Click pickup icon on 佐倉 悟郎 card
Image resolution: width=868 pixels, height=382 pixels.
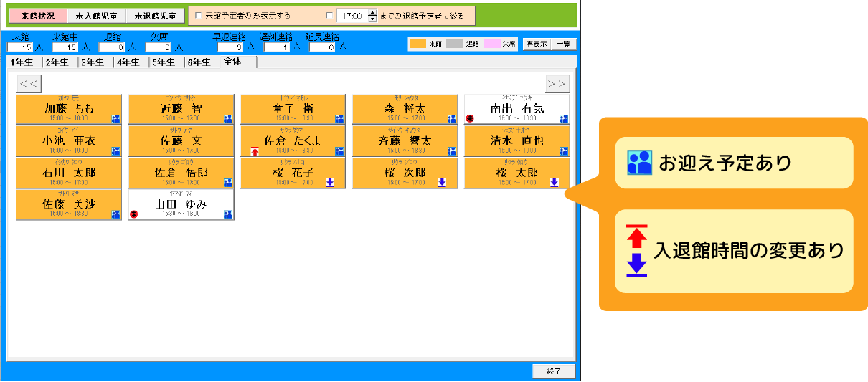227,183
